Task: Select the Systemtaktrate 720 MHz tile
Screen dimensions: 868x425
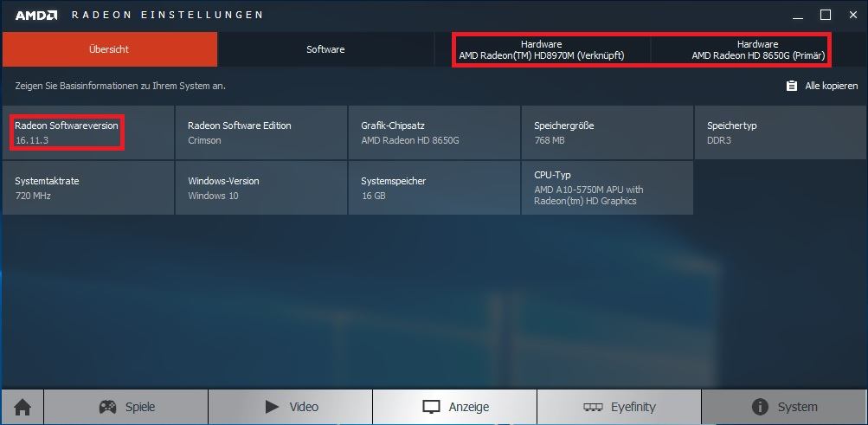Action: click(88, 188)
